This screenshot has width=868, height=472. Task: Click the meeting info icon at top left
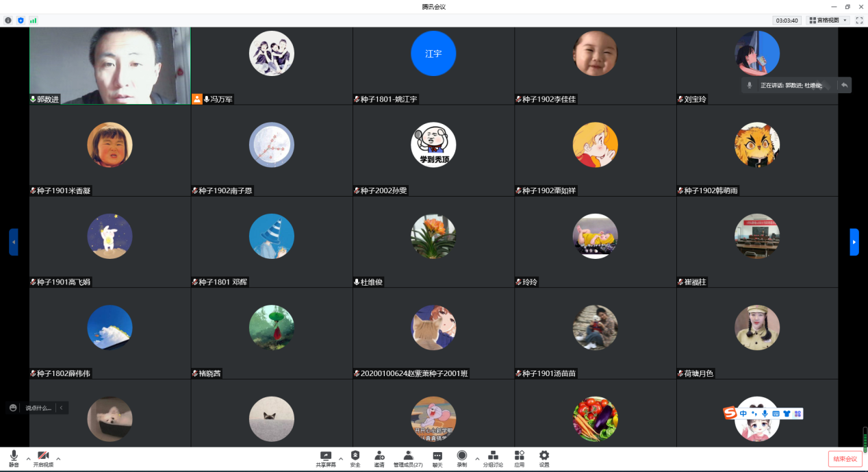click(x=8, y=21)
